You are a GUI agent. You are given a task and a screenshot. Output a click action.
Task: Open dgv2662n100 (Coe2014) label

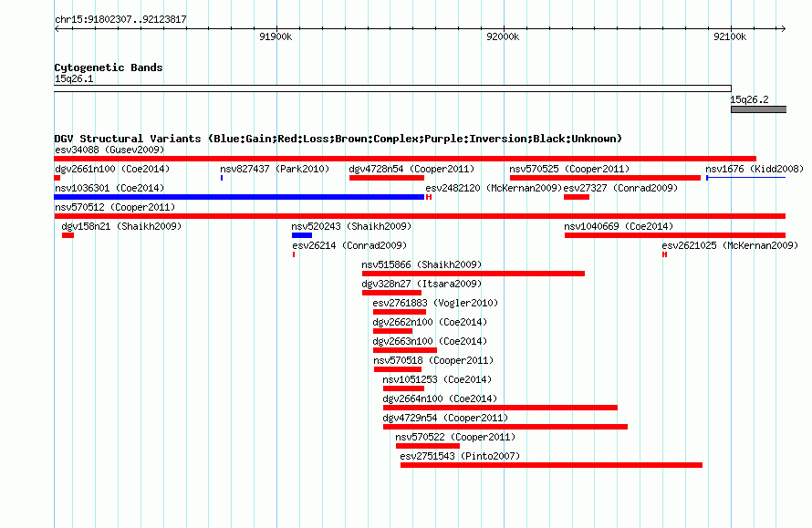pos(430,322)
